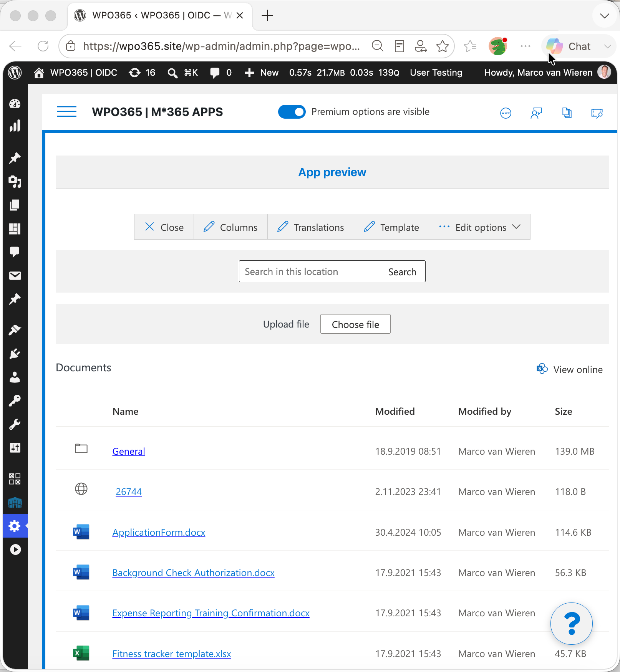Open the 16 pending updates
Screen dimensions: 620x672
(142, 73)
